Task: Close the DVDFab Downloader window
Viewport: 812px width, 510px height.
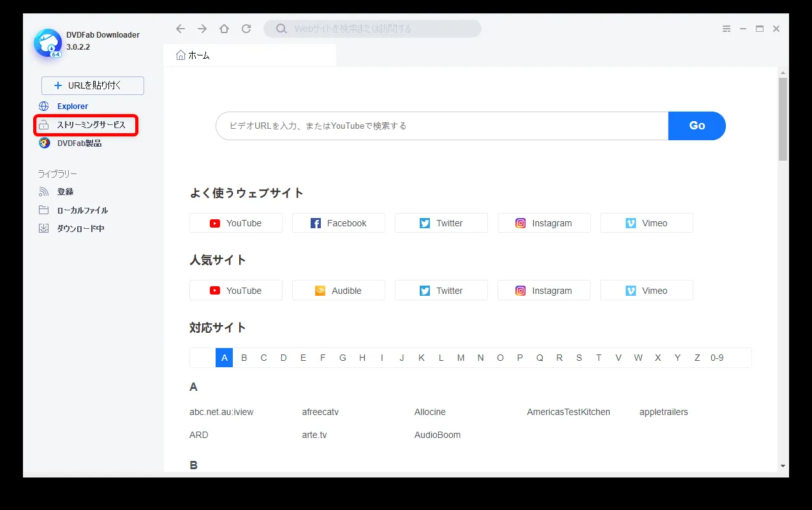Action: tap(776, 29)
